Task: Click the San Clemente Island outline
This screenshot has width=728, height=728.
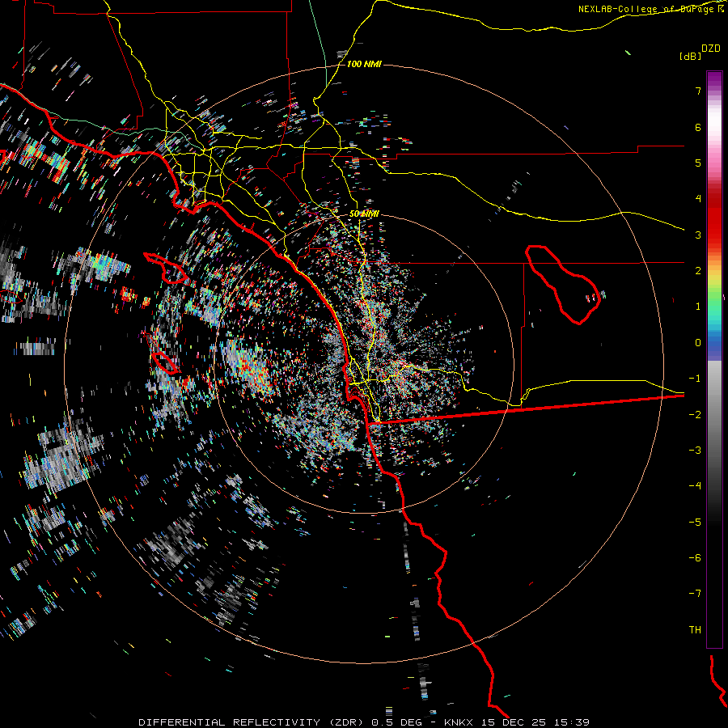Action: (165, 363)
